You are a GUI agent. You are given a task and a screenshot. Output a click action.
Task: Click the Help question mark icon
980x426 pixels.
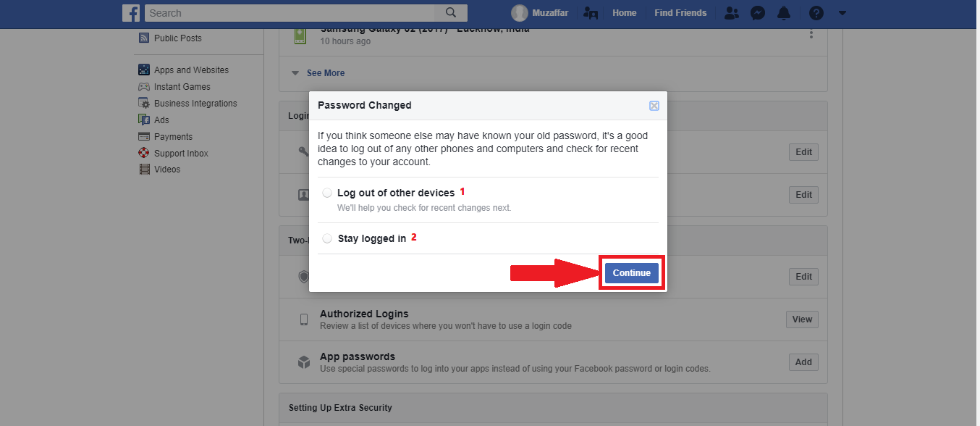(x=816, y=12)
